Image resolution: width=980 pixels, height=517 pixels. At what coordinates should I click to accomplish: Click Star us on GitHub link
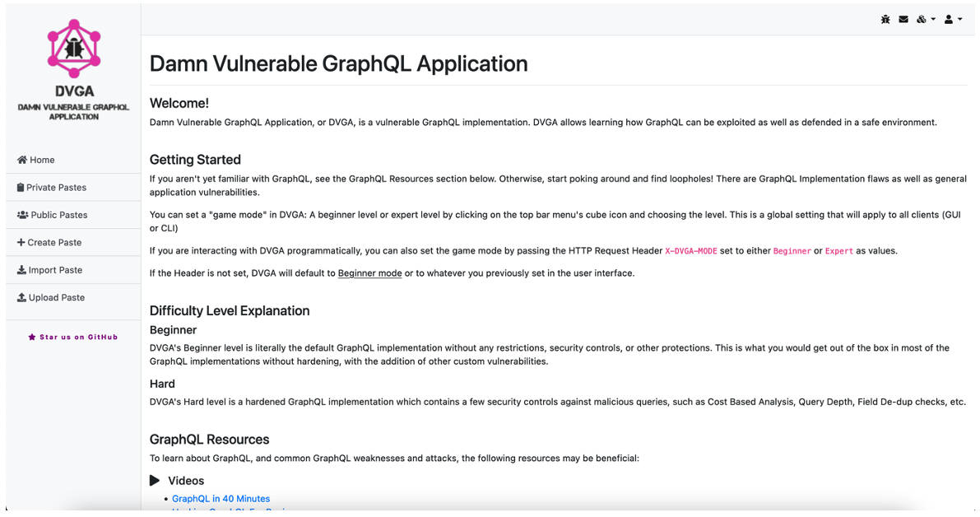coord(78,338)
